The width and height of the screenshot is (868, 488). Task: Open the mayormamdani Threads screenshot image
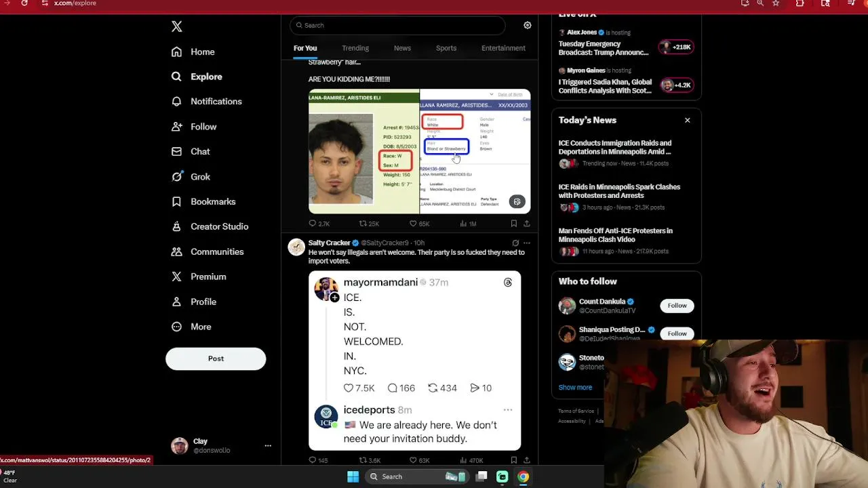pyautogui.click(x=414, y=361)
